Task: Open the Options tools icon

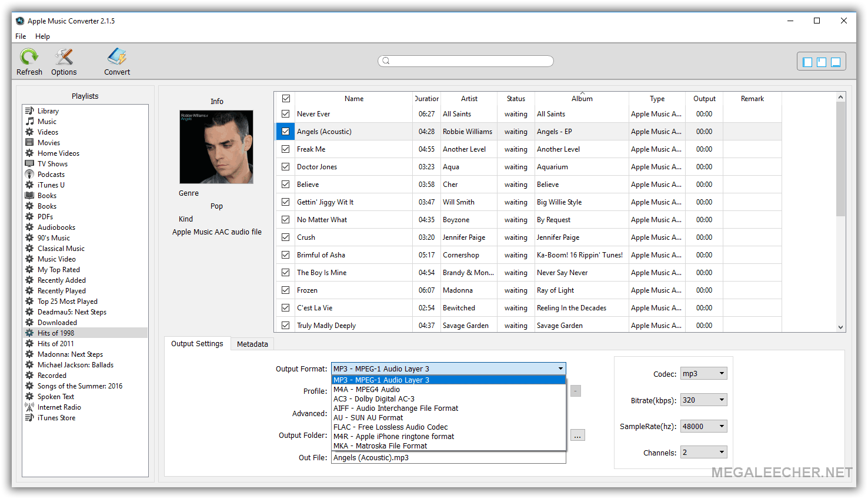Action: (64, 56)
